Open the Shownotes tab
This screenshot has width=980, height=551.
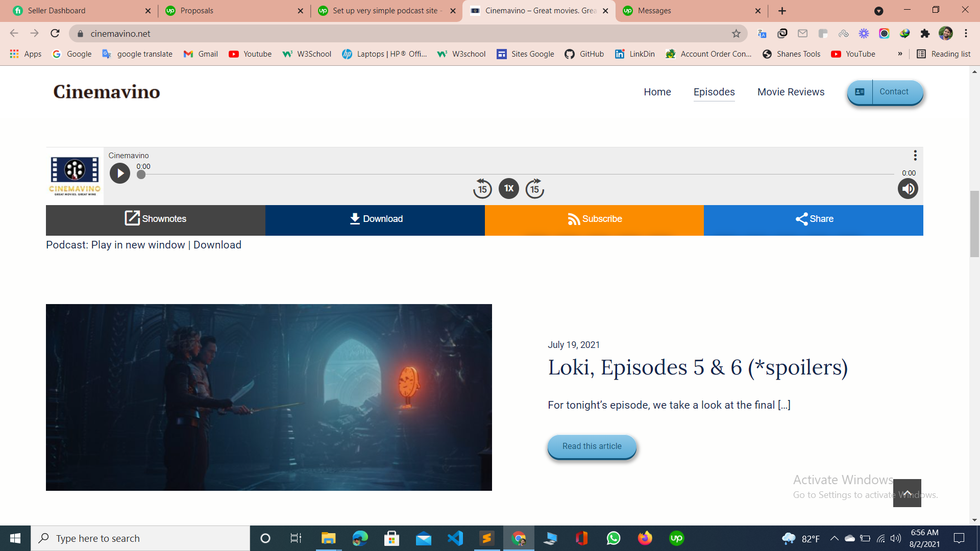coord(156,220)
